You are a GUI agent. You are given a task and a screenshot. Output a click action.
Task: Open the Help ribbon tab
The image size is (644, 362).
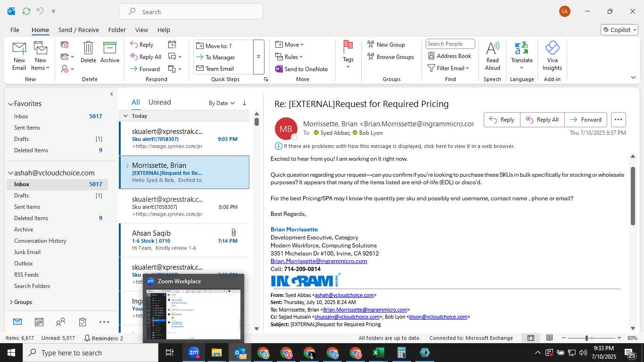click(x=164, y=30)
